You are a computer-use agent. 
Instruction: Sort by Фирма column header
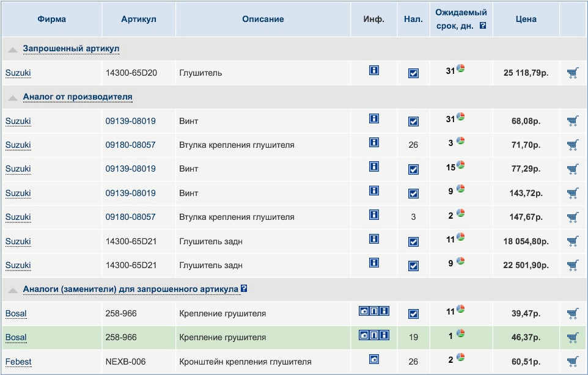[52, 19]
